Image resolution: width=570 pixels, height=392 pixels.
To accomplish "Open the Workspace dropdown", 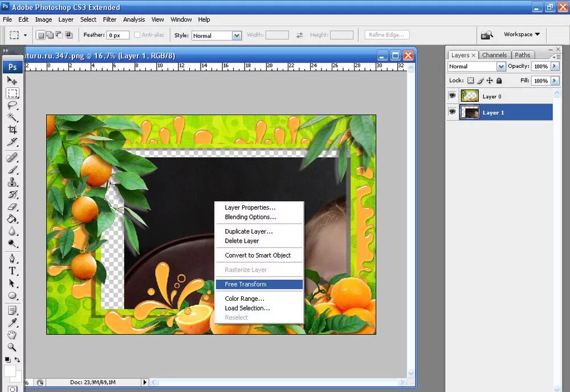I will click(x=522, y=34).
